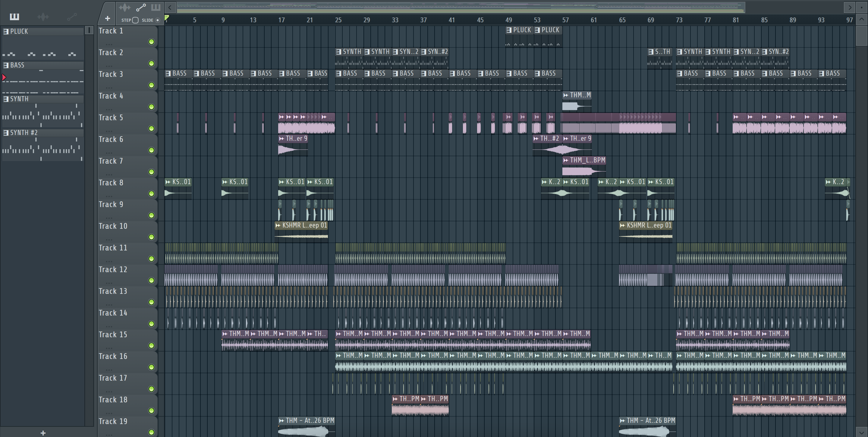Select first KS..01 clip on Track 8
The image size is (868, 437).
(178, 188)
